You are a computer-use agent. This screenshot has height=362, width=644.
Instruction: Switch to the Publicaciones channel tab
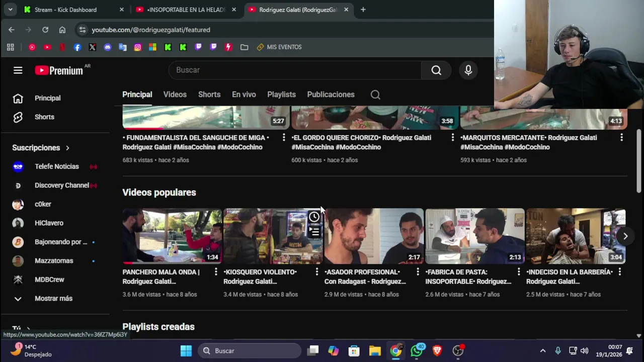(x=331, y=95)
